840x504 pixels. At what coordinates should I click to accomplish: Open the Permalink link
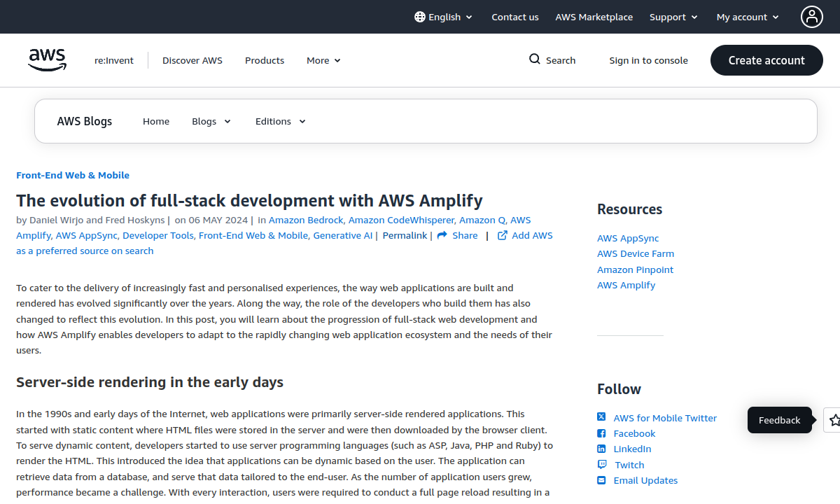[x=405, y=235]
